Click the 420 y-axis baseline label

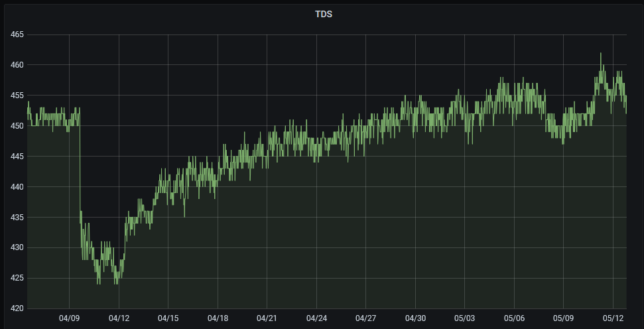[x=16, y=308]
